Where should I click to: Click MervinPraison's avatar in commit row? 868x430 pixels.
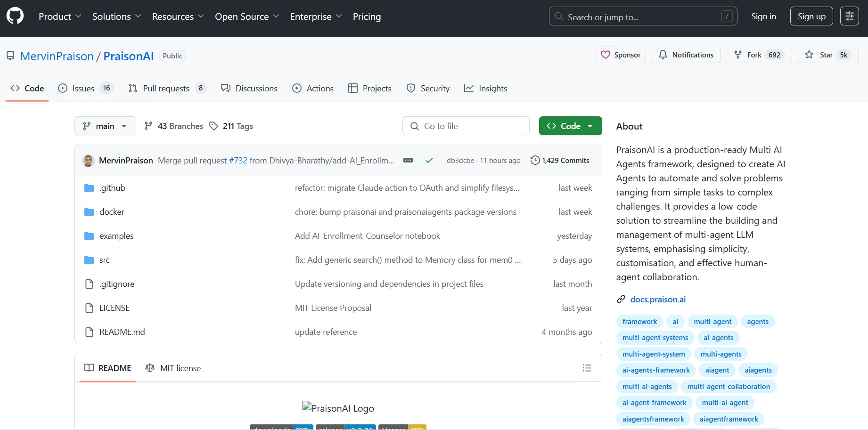[x=88, y=161]
